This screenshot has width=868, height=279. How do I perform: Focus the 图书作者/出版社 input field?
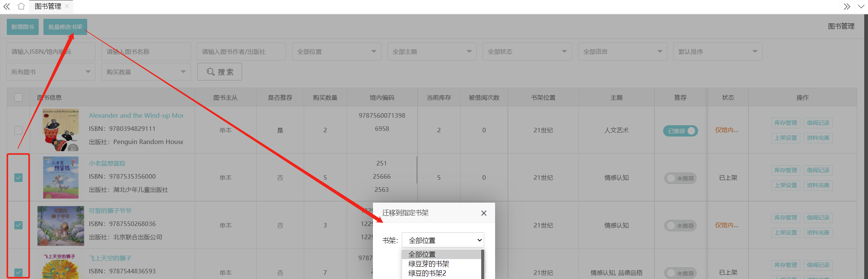click(x=241, y=52)
